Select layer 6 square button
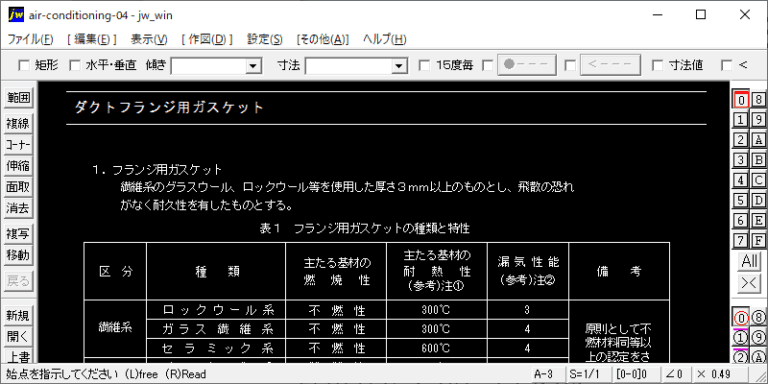Viewport: 768px width, 384px height. click(741, 220)
